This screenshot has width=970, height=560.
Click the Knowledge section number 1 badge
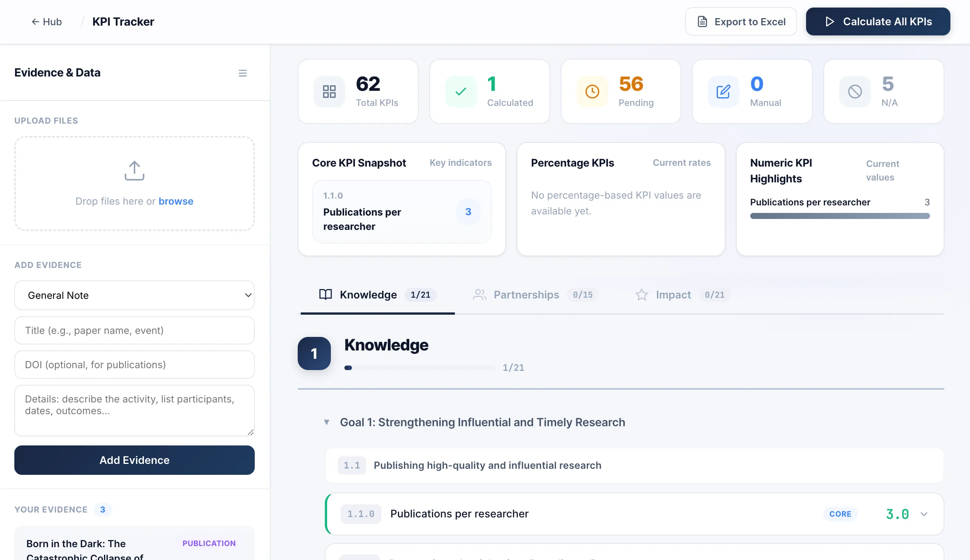[314, 353]
